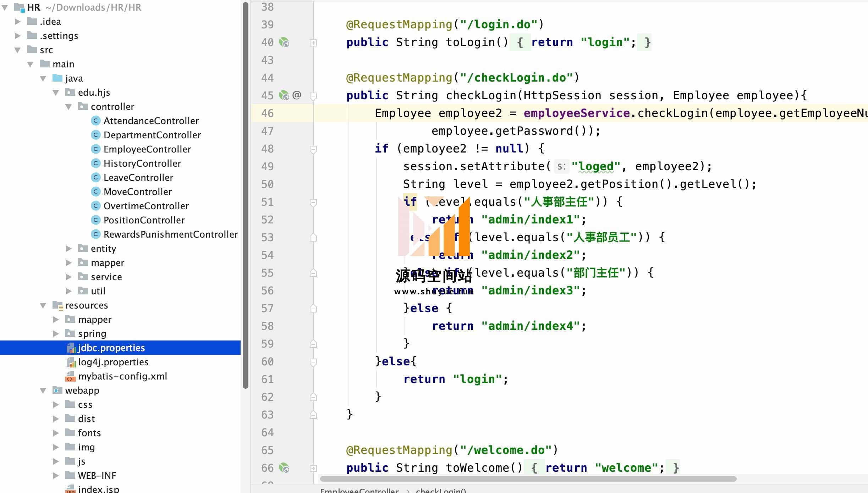Image resolution: width=868 pixels, height=493 pixels.
Task: Expand the spring resources folder
Action: click(x=56, y=334)
